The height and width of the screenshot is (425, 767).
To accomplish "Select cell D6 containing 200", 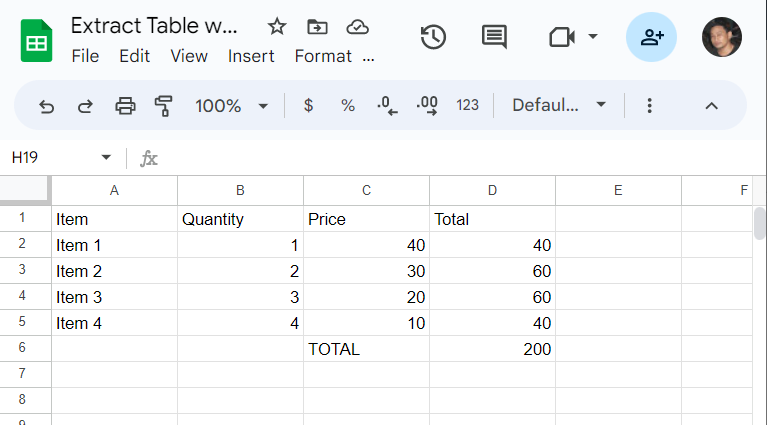I will [493, 349].
